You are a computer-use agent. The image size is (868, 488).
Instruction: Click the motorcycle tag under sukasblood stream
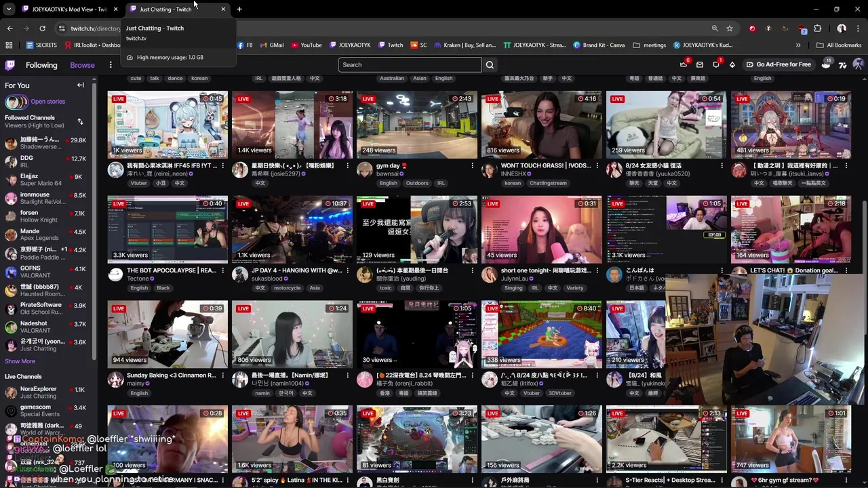coord(287,288)
